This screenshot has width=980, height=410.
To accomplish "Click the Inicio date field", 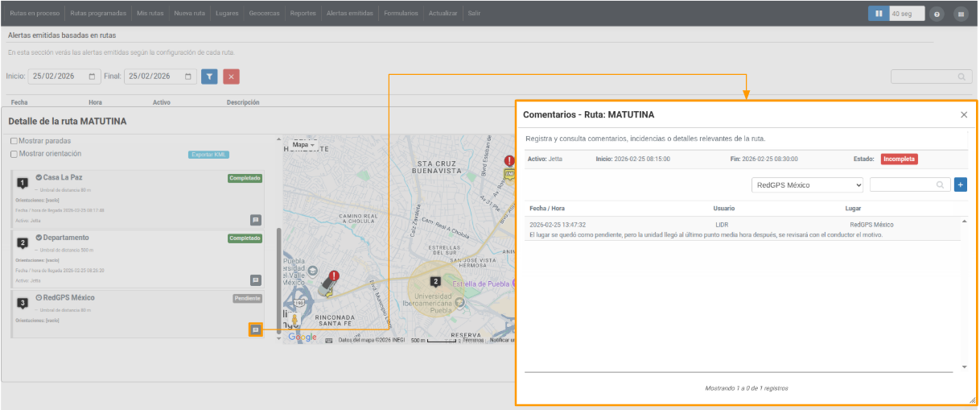I will (x=64, y=77).
